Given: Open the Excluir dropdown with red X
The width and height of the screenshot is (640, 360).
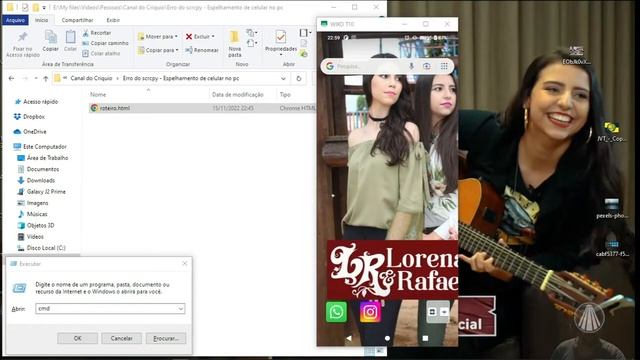Looking at the screenshot, I should [x=200, y=37].
